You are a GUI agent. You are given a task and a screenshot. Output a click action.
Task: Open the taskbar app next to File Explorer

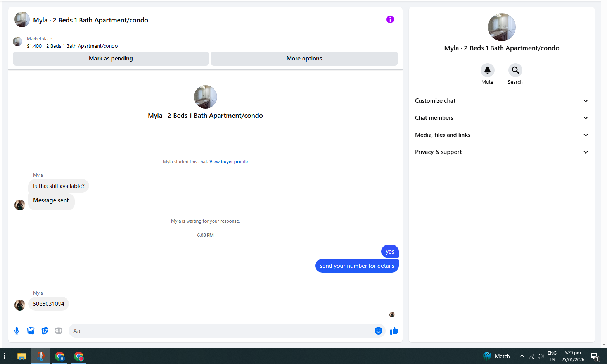[41, 356]
